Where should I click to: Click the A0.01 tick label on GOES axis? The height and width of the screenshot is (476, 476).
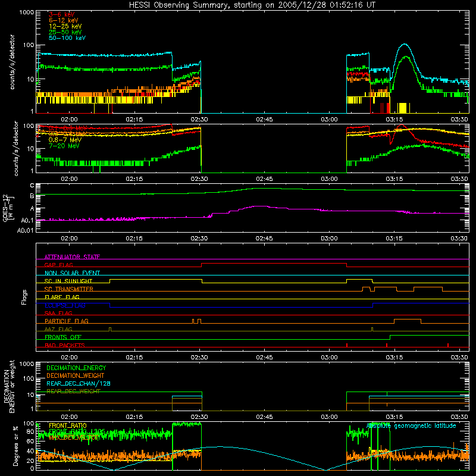tap(25, 231)
